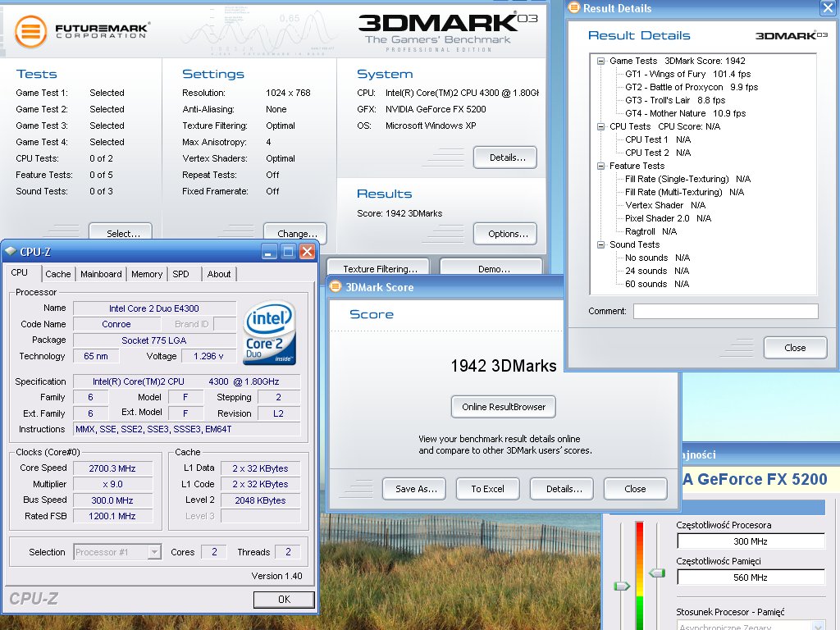
Task: Switch to the CPU tab in CPU-Z
Action: [20, 272]
